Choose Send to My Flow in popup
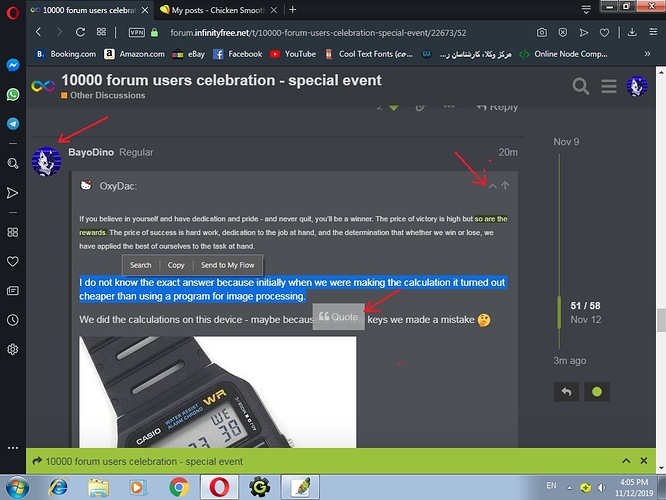Screen dimensions: 666x500 [228, 265]
